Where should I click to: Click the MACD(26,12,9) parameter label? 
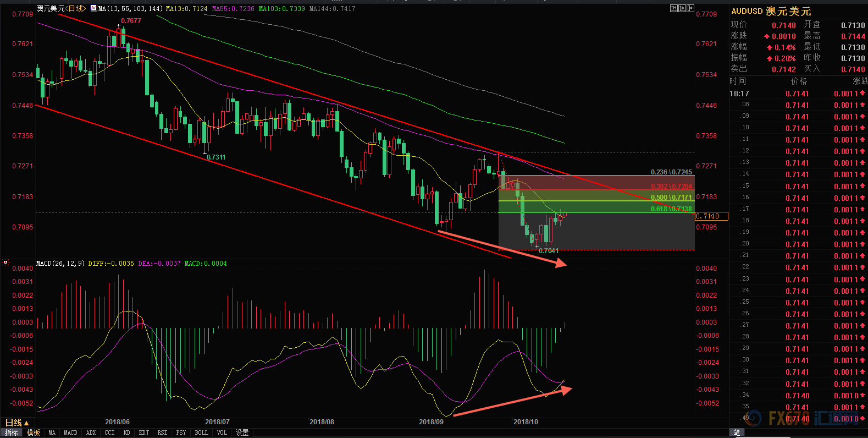point(60,264)
